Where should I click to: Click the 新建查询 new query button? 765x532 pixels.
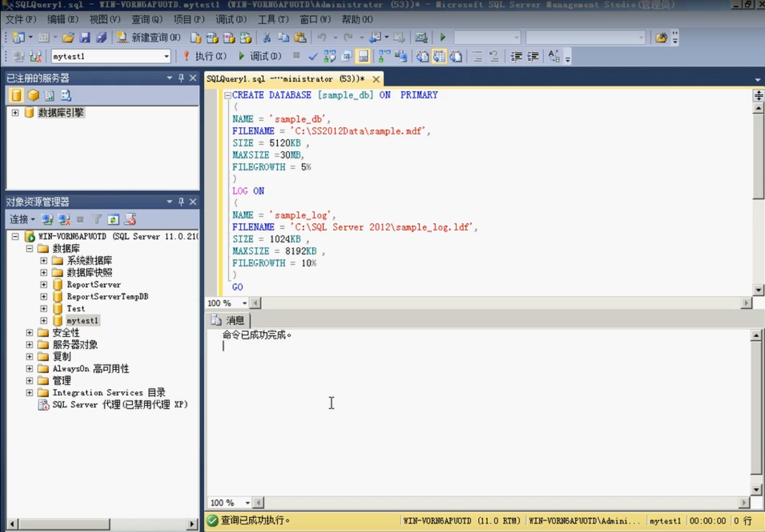click(149, 38)
